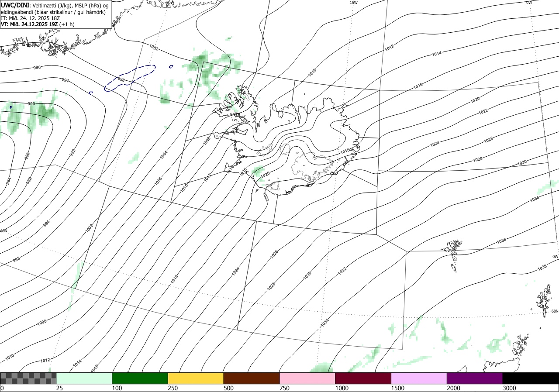Click the 990 isobar label
559x392 pixels.
click(31, 104)
